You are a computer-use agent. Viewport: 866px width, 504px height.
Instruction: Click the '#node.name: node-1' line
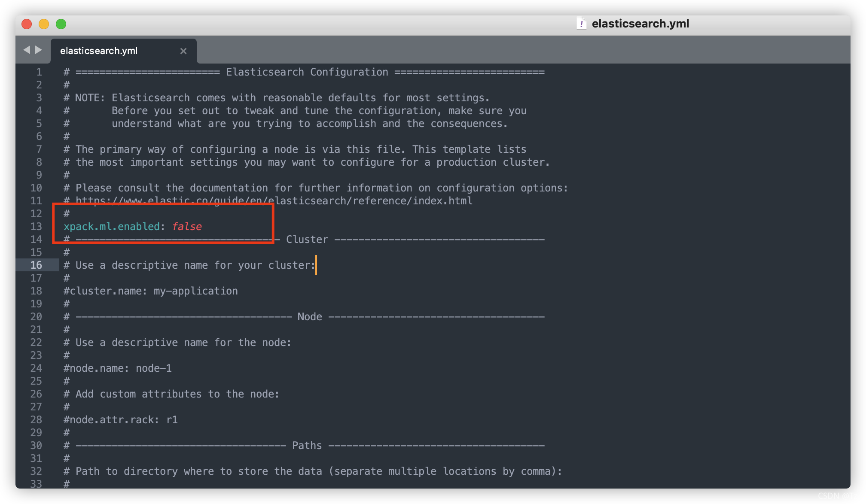click(x=118, y=368)
